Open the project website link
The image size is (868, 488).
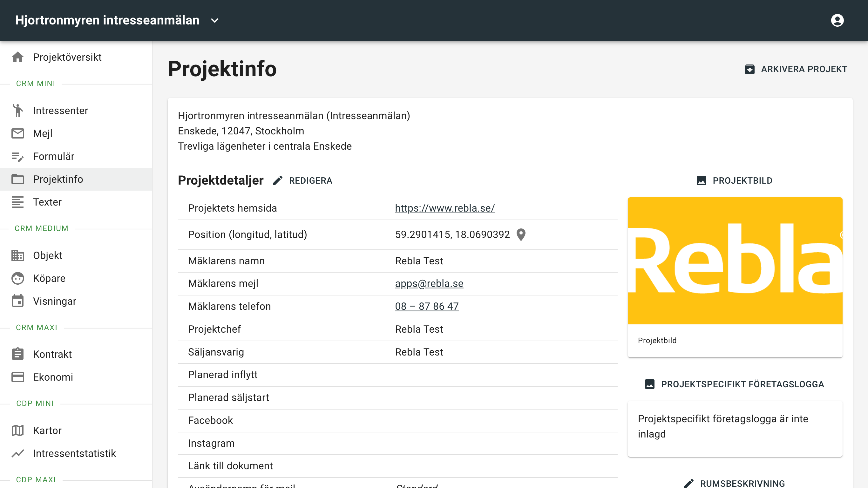click(444, 208)
